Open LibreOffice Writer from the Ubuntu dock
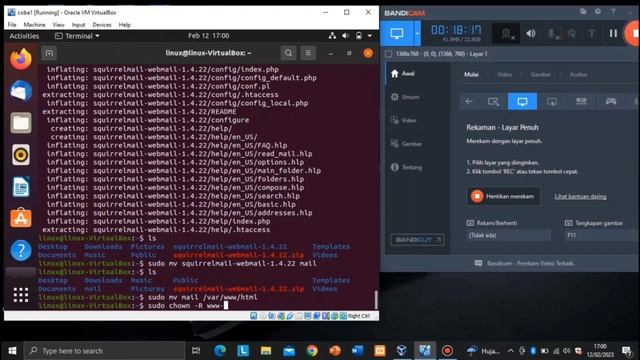Screen dimensions: 640x360 pos(21,187)
